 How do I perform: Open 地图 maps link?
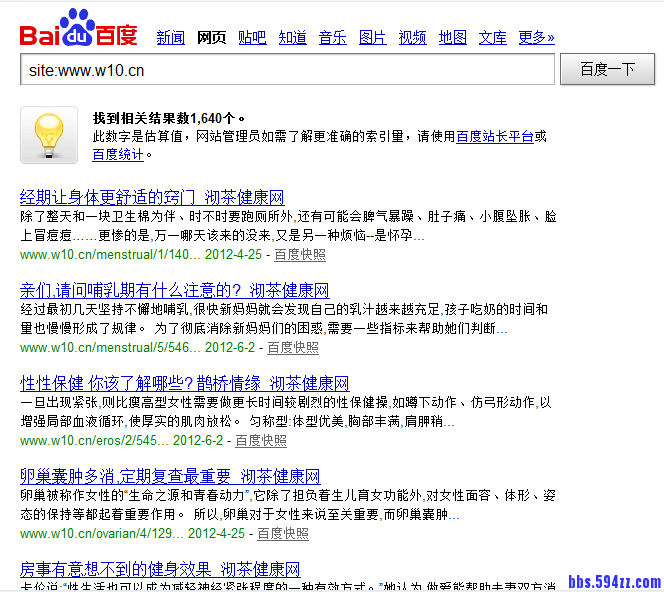453,38
